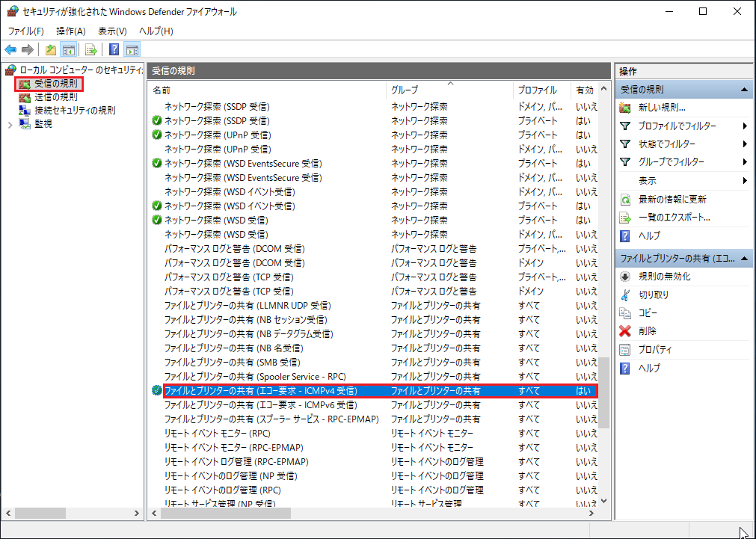756x539 pixels.
Task: Click green check icon of ネットワーク探索 (UPnP 受信) enabled rule
Action: [157, 135]
